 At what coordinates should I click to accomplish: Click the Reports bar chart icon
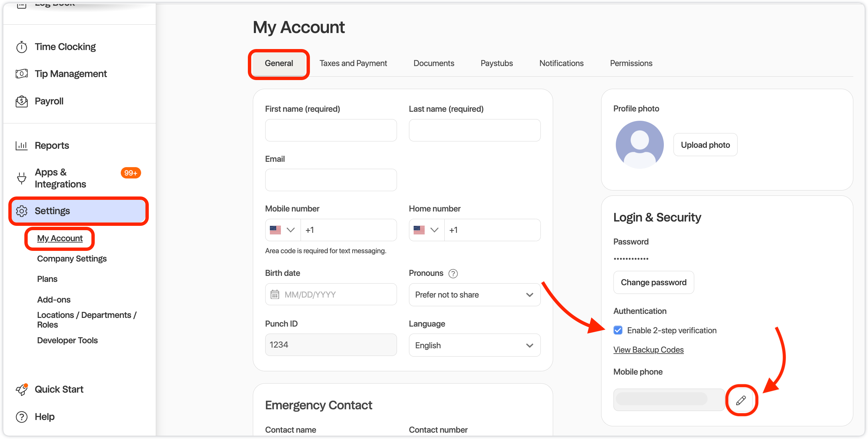tap(22, 145)
